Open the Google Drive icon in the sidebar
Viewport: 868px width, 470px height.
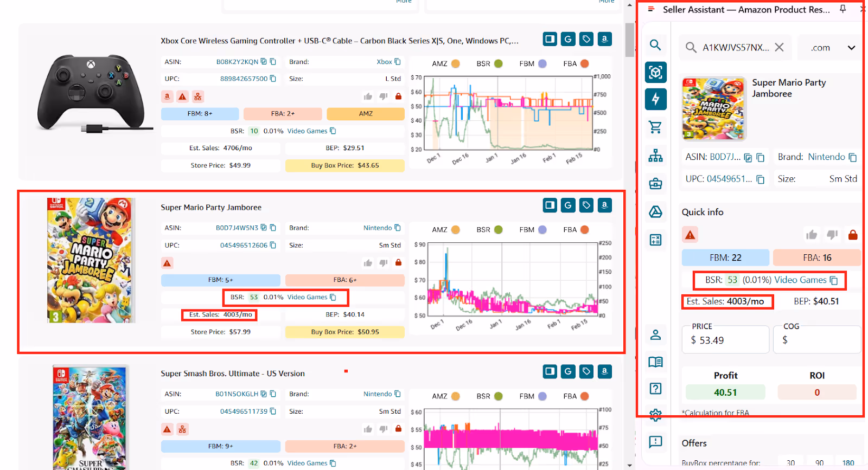coord(655,212)
